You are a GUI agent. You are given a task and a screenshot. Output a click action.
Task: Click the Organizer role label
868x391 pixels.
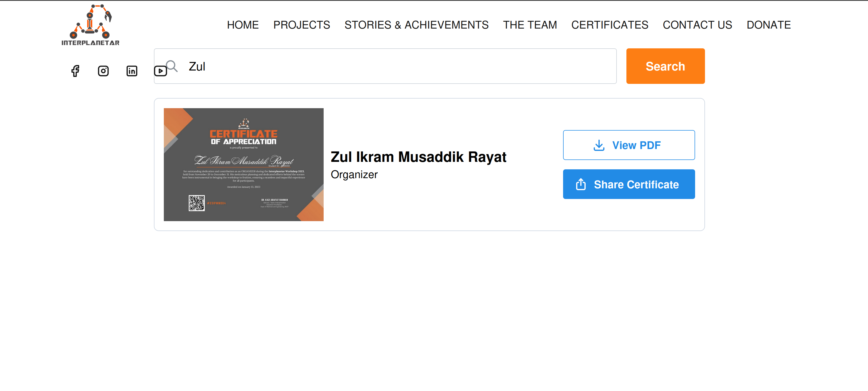354,175
